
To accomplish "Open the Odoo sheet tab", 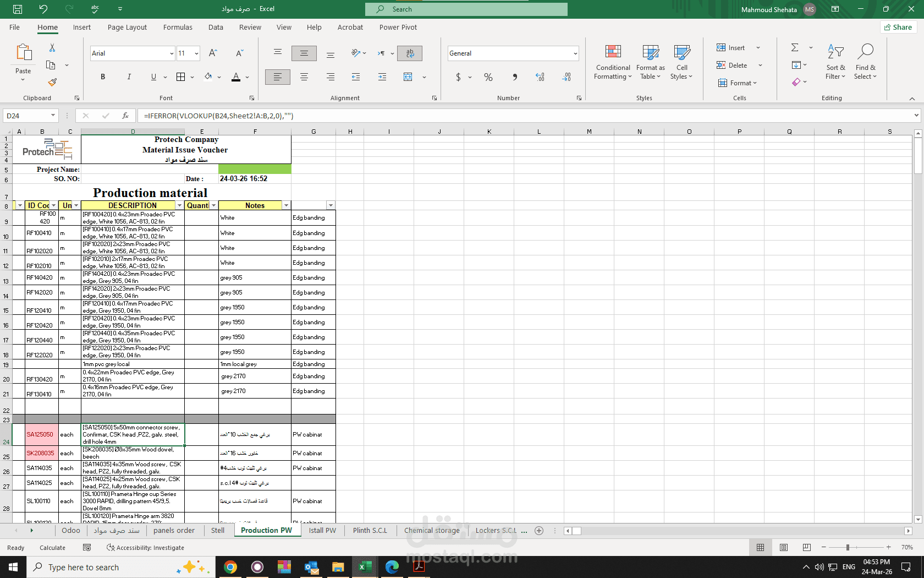I will pos(71,531).
